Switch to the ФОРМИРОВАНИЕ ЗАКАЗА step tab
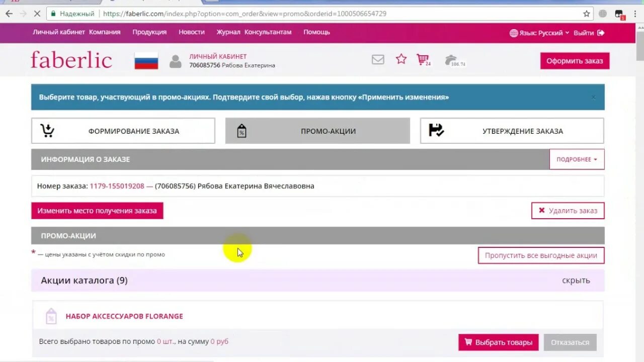 123,131
